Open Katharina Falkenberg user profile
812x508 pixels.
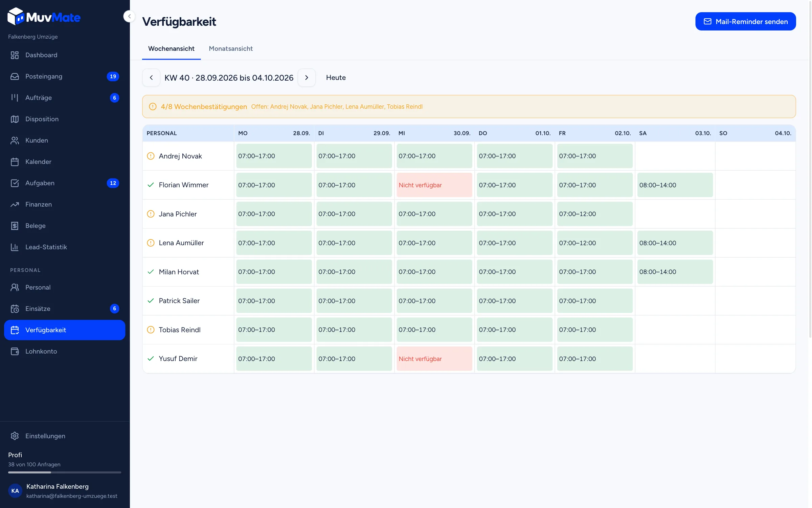(x=65, y=491)
